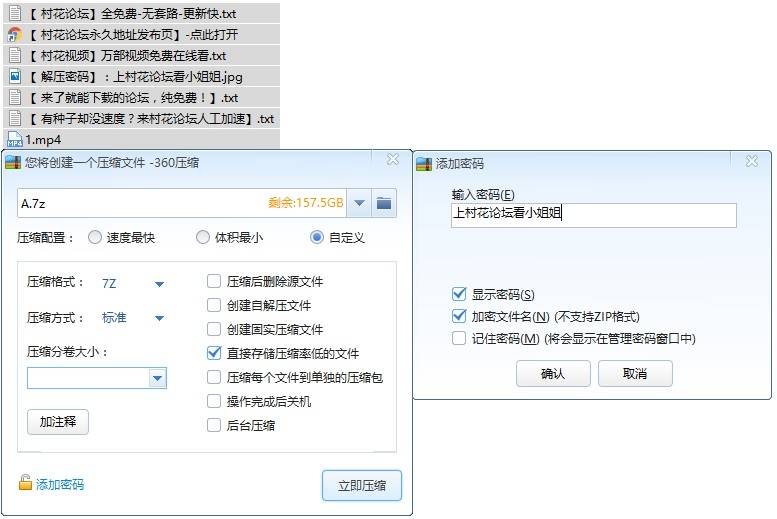777x519 pixels.
Task: Click the text file icon of 万部视频免费在线看.txt
Action: click(x=15, y=56)
